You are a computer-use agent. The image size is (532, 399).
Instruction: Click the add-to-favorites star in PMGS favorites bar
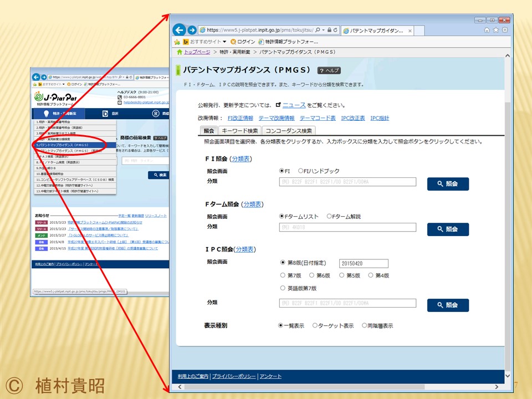pos(177,42)
